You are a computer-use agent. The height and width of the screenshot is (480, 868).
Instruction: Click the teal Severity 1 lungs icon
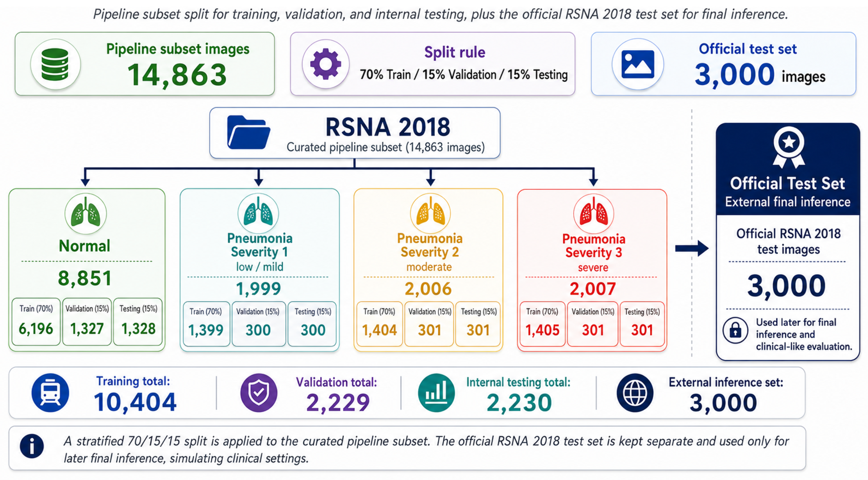point(258,214)
